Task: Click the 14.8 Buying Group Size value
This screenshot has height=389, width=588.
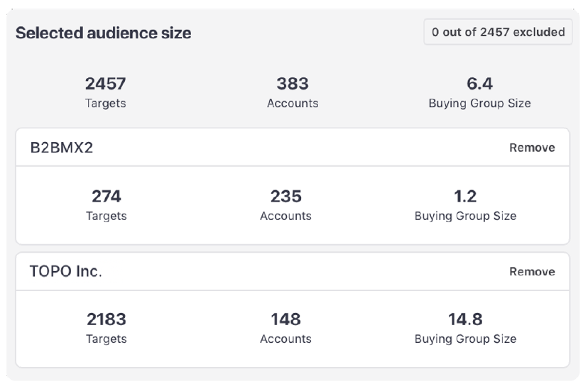Action: tap(465, 319)
